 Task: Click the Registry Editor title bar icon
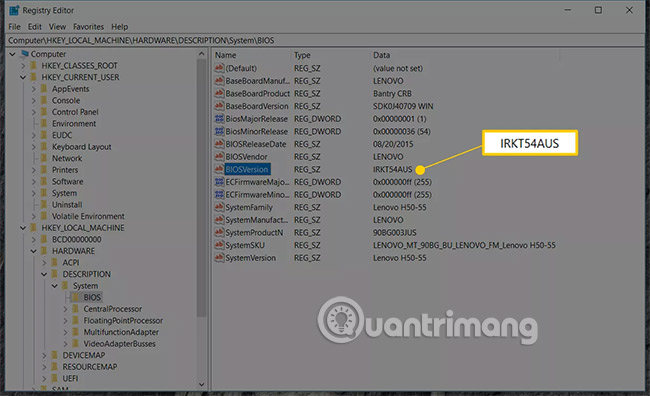pyautogui.click(x=14, y=10)
